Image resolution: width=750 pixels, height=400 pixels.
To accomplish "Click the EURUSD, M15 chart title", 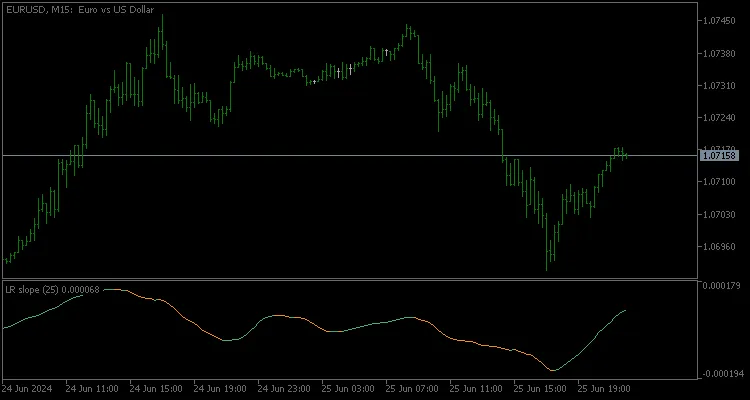I will [80, 10].
